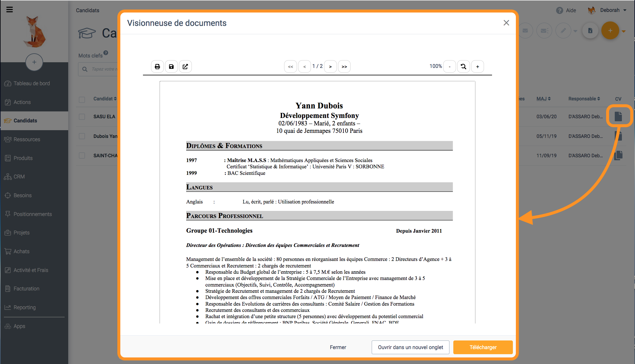Click the Fermer button
This screenshot has height=364, width=635.
(x=338, y=347)
